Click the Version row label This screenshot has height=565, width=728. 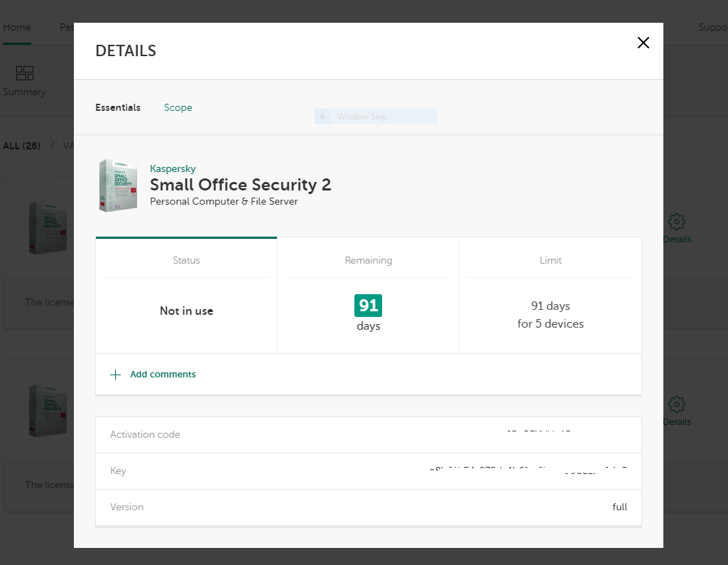tap(126, 507)
